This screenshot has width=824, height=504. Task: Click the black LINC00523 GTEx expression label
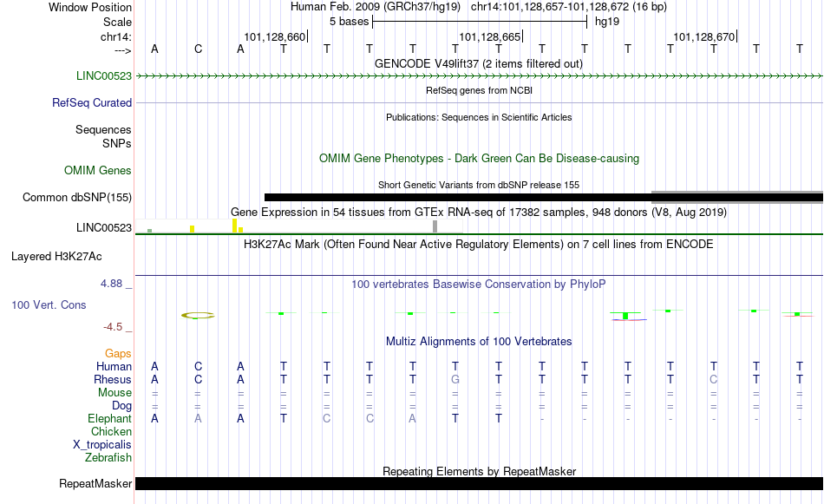pyautogui.click(x=104, y=227)
